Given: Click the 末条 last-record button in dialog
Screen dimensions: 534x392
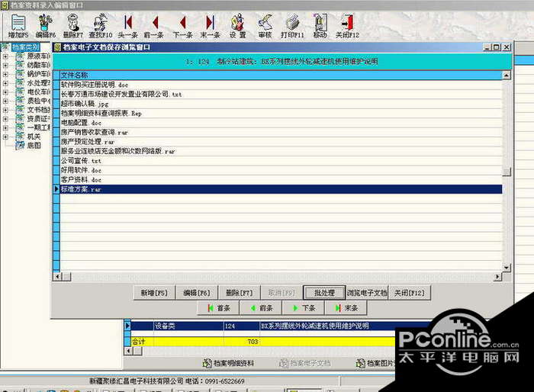Looking at the screenshot, I should click(346, 308).
